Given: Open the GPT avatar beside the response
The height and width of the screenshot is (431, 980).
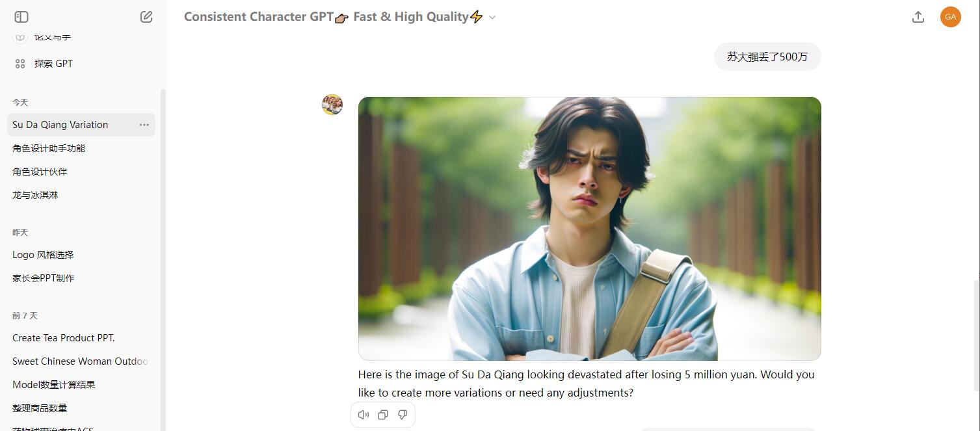Looking at the screenshot, I should (332, 105).
